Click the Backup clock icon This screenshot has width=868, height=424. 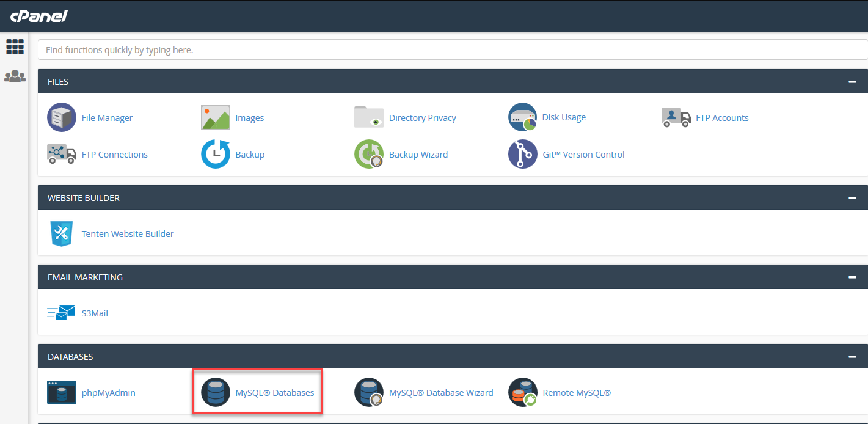pos(216,154)
